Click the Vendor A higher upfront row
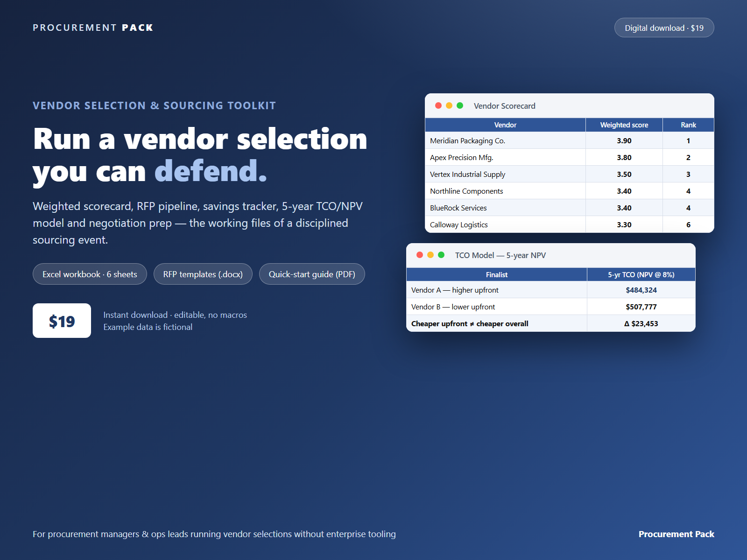Viewport: 747px width, 560px height. pyautogui.click(x=551, y=290)
